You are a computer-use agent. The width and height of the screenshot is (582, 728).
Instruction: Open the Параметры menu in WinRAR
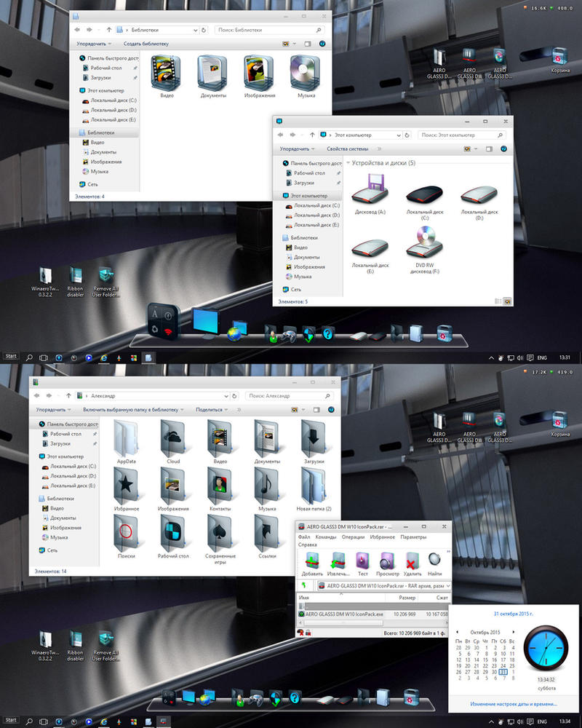click(x=412, y=537)
